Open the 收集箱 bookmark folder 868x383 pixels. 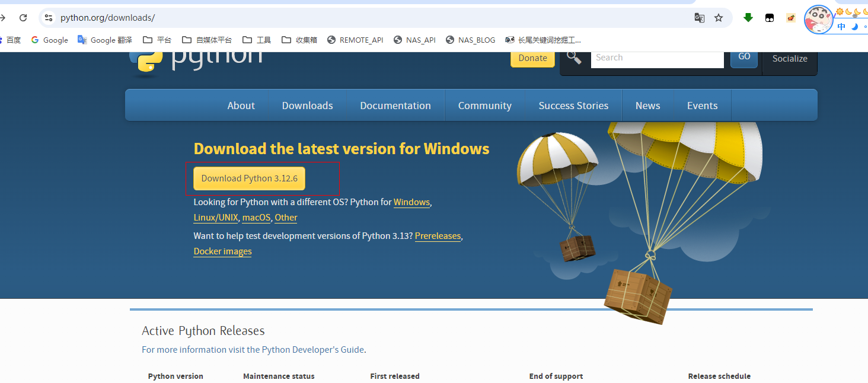click(299, 40)
